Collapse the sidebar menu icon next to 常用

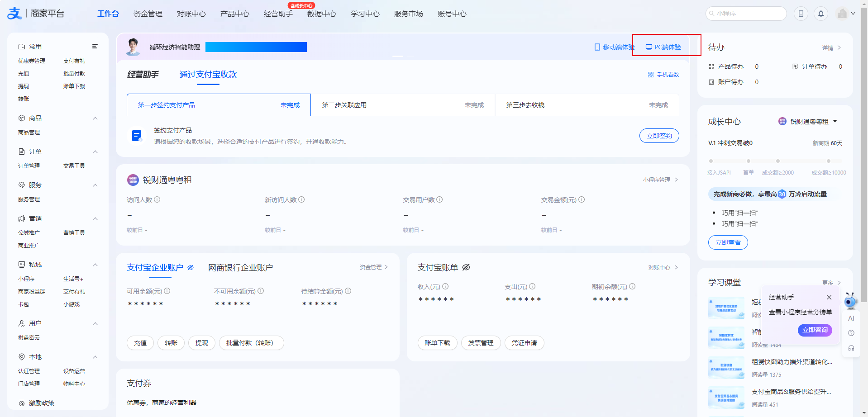(95, 46)
